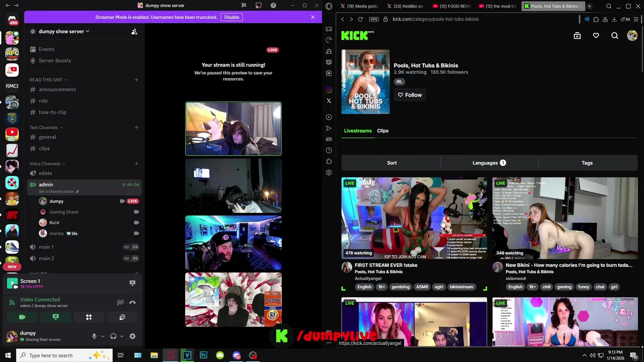644x362 pixels.
Task: Open Discord user settings gear
Action: [x=132, y=336]
